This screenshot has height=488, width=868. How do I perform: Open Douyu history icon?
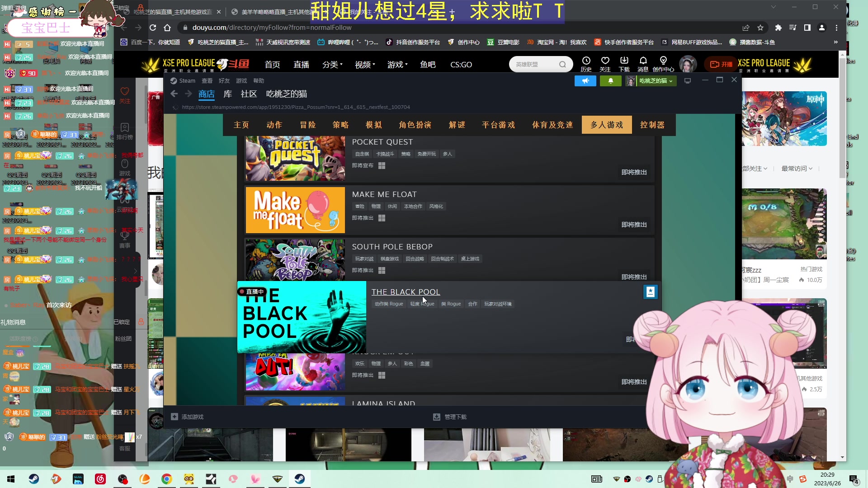(586, 61)
